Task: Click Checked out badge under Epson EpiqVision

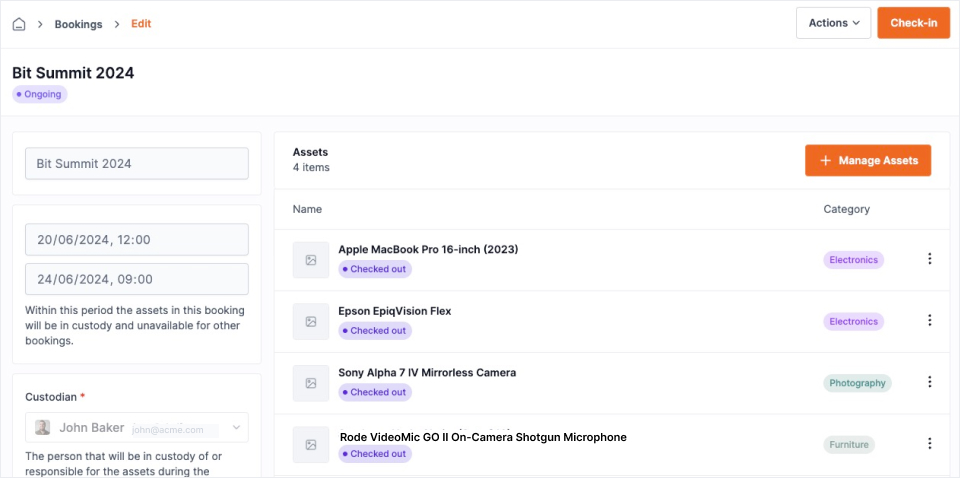Action: click(x=375, y=330)
